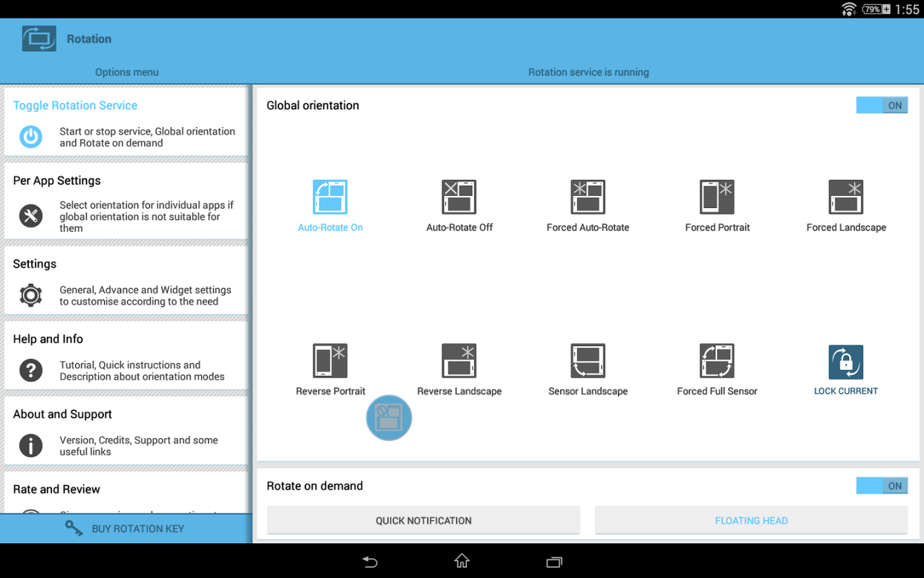Click the Options menu header label
Screen dimensions: 924x578
(x=127, y=73)
